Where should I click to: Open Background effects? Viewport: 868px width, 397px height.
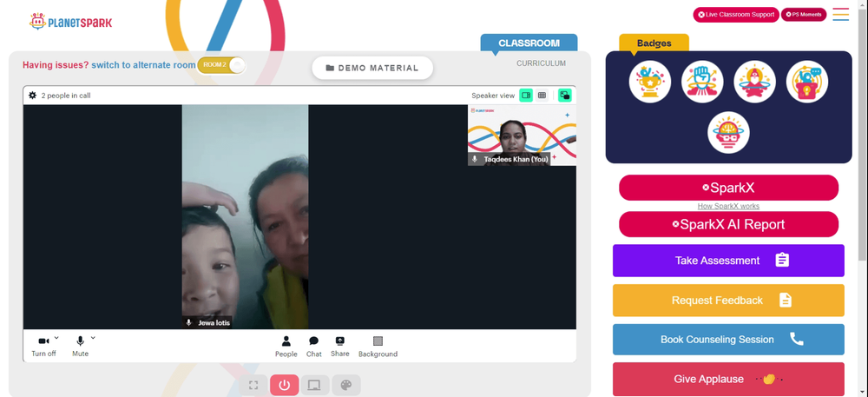pyautogui.click(x=378, y=347)
